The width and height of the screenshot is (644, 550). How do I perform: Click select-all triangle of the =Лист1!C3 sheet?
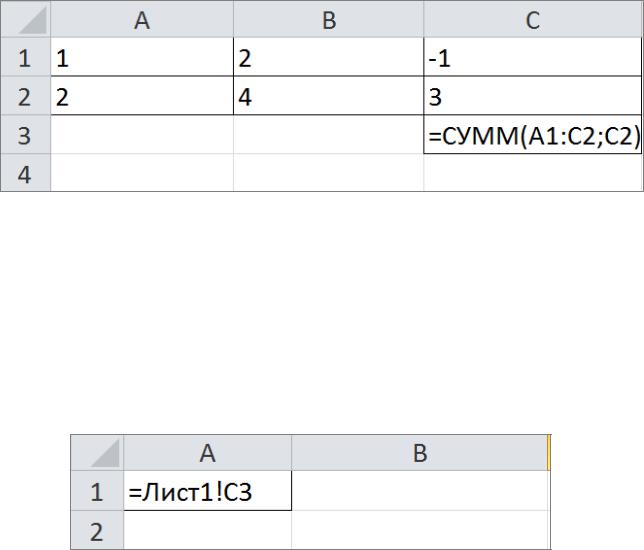pos(97,453)
